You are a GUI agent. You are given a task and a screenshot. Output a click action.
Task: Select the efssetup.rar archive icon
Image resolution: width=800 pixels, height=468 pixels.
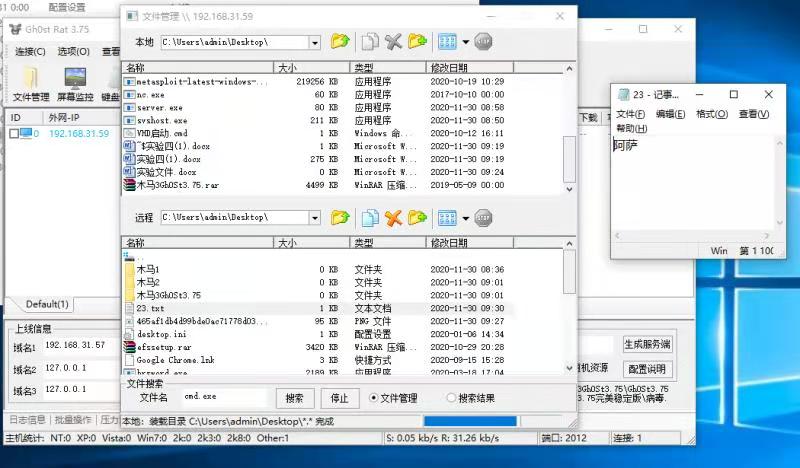[x=130, y=347]
